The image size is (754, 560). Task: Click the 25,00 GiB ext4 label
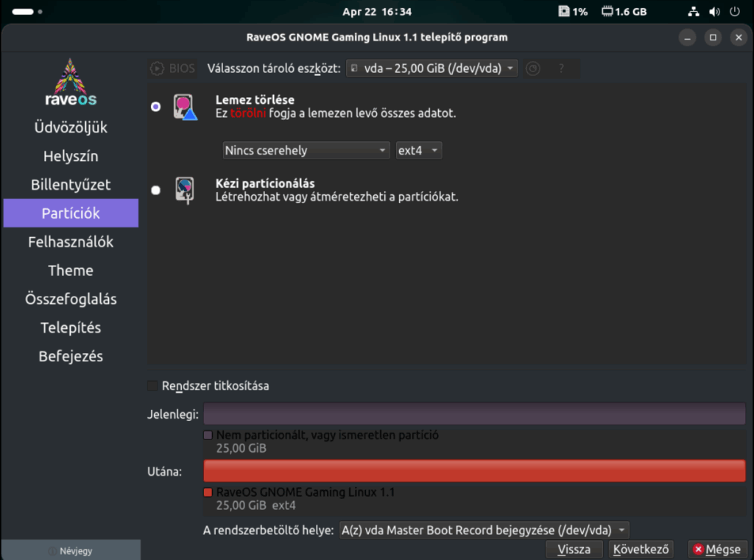point(256,506)
